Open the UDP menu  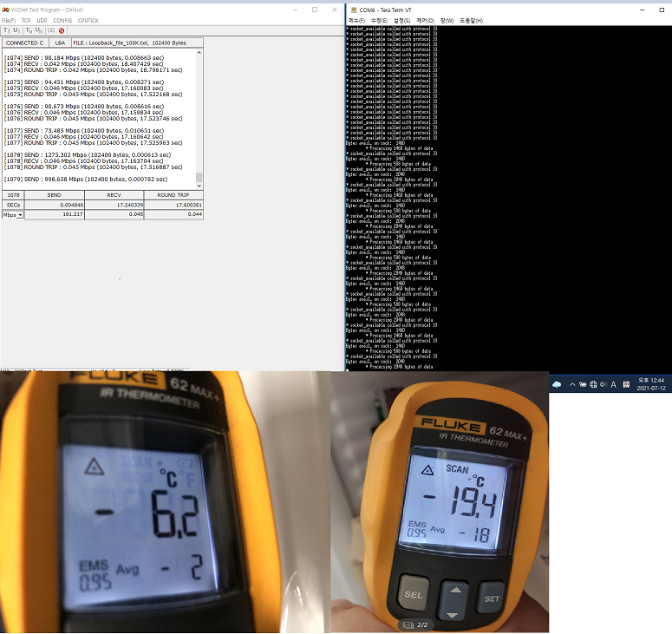42,21
